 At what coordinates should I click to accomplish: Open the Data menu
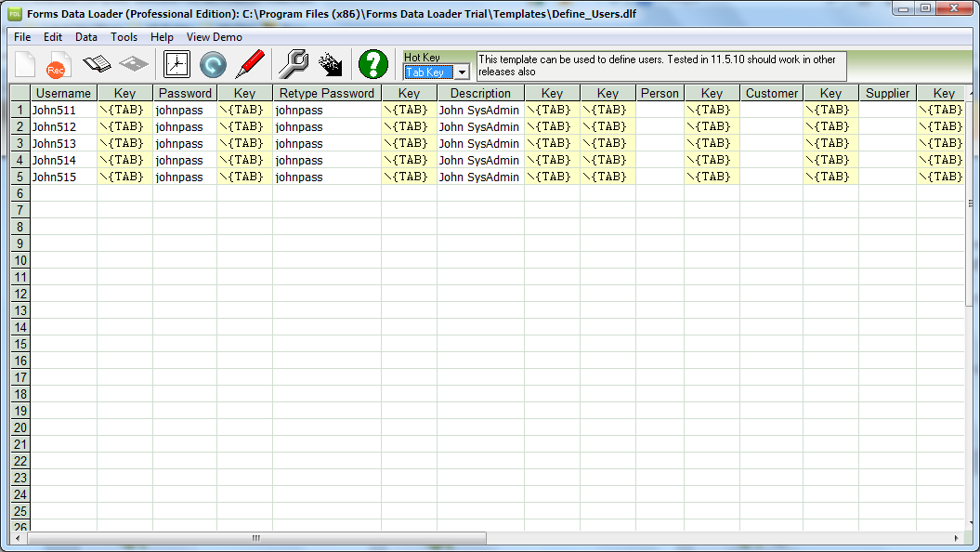point(86,37)
